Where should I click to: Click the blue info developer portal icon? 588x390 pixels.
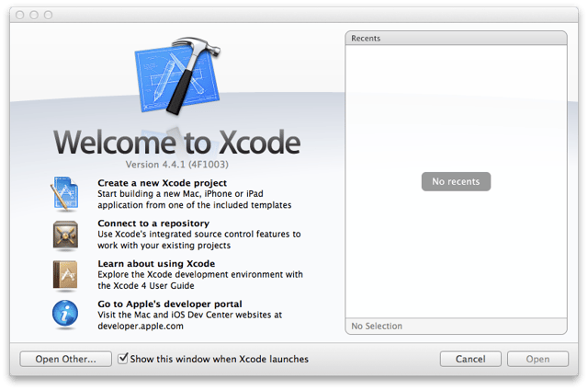[65, 314]
